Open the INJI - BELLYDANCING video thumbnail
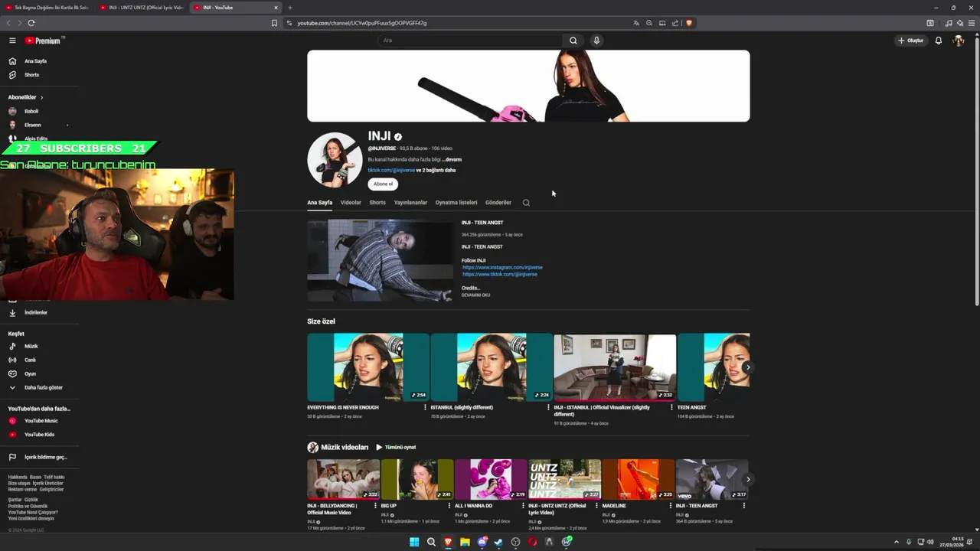 click(343, 479)
